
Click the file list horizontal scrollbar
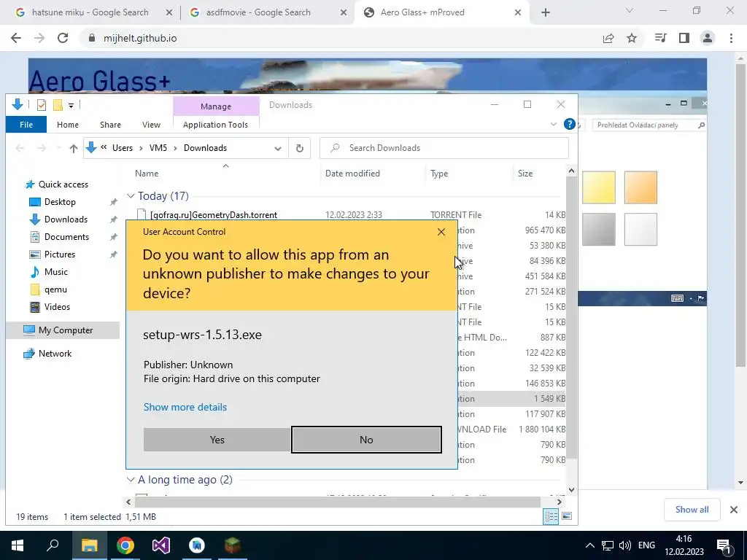point(337,502)
